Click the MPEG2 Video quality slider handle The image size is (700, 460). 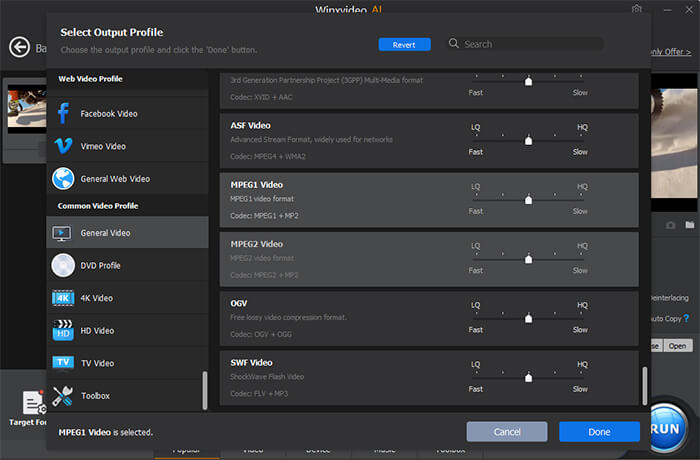click(x=529, y=259)
